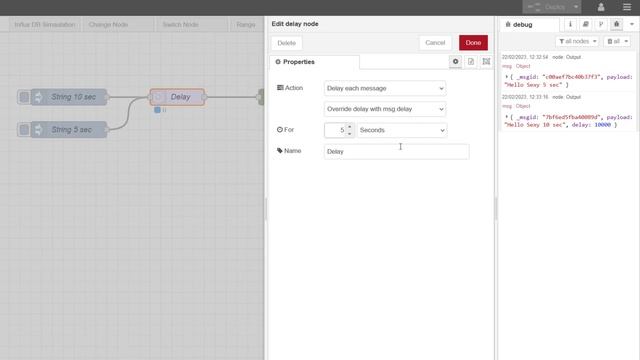This screenshot has height=360, width=640.
Task: Click the Edit delay node title
Action: point(295,24)
